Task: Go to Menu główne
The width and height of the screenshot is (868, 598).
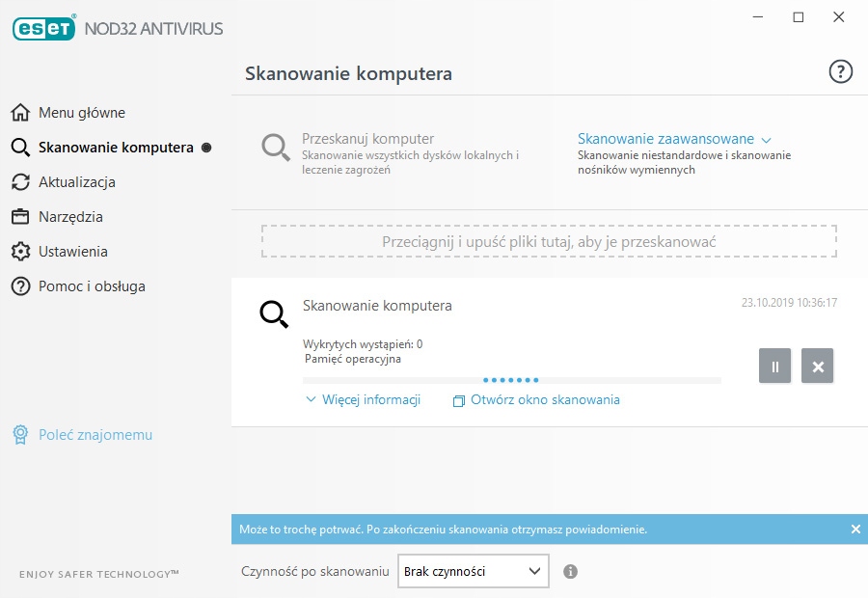Action: pos(82,113)
